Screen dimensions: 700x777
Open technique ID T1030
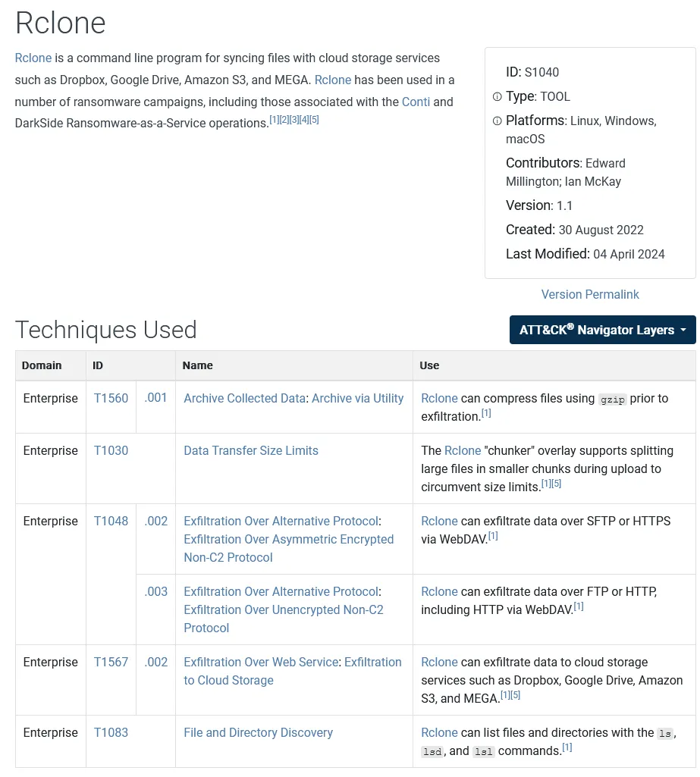pyautogui.click(x=111, y=450)
